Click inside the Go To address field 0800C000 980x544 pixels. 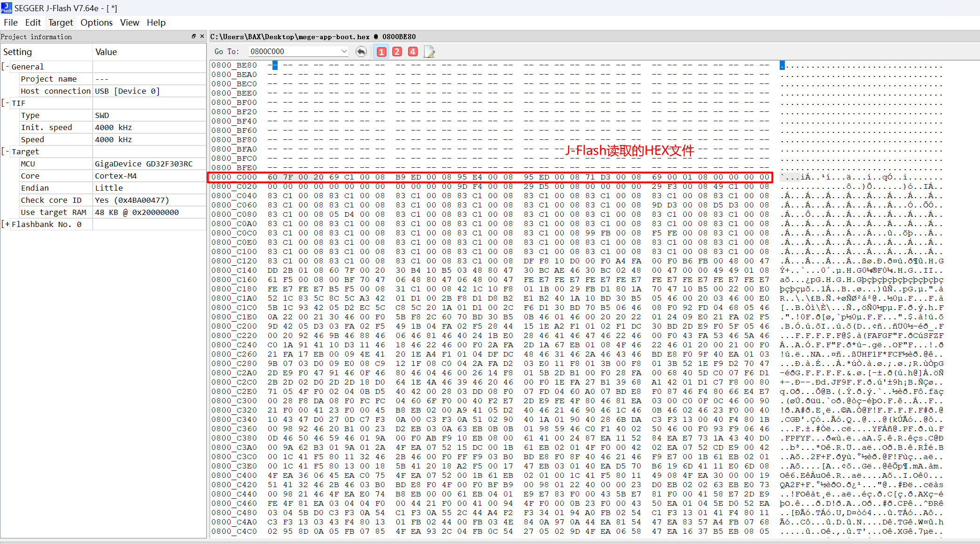point(294,51)
